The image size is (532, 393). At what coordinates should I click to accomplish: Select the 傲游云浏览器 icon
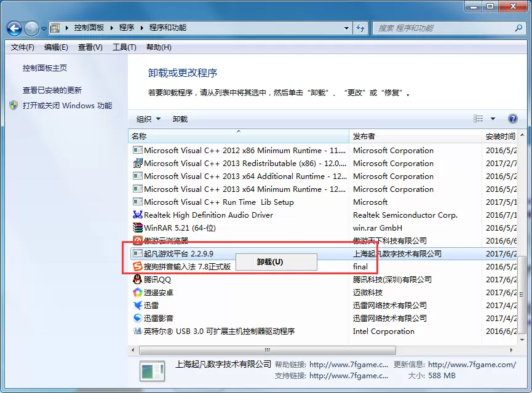tap(137, 240)
